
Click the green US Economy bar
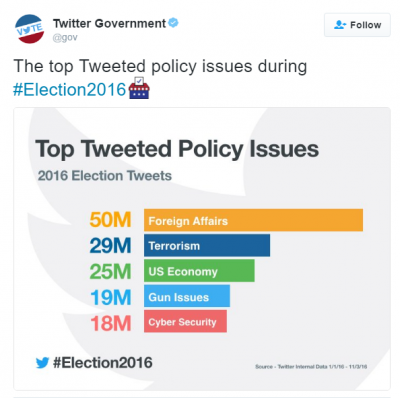tap(199, 271)
